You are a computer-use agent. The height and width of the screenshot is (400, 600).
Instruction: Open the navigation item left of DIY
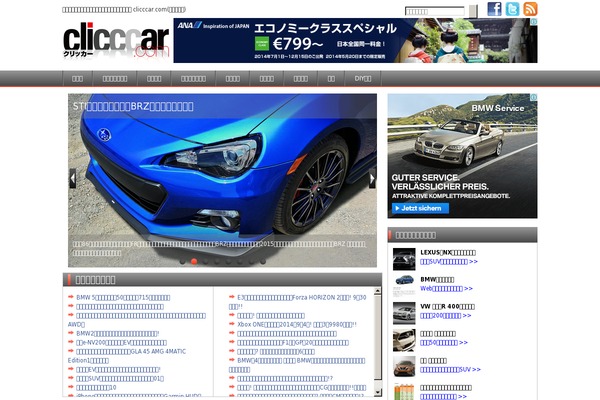[x=331, y=78]
